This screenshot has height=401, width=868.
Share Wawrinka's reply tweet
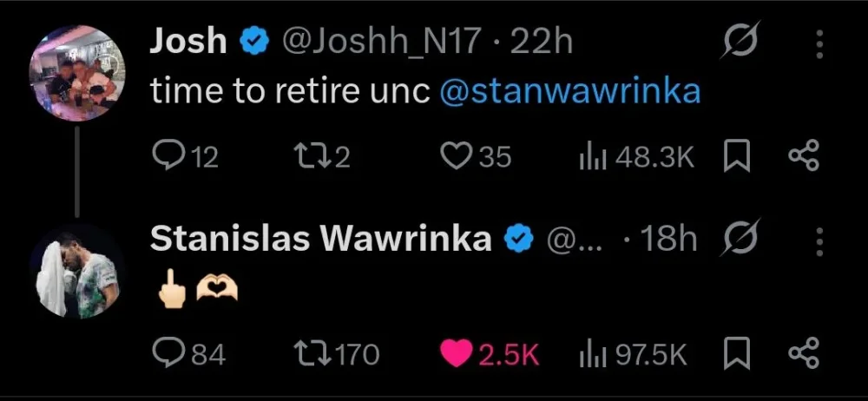[803, 353]
